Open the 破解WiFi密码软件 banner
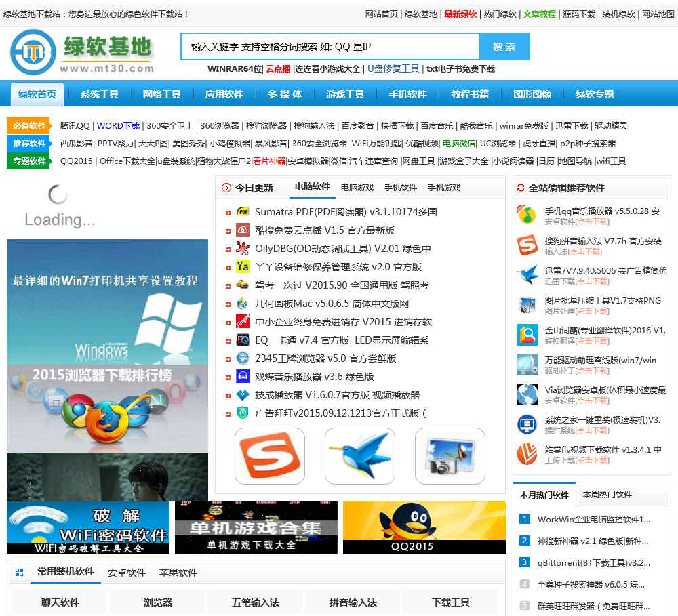678x616 pixels. tap(88, 528)
